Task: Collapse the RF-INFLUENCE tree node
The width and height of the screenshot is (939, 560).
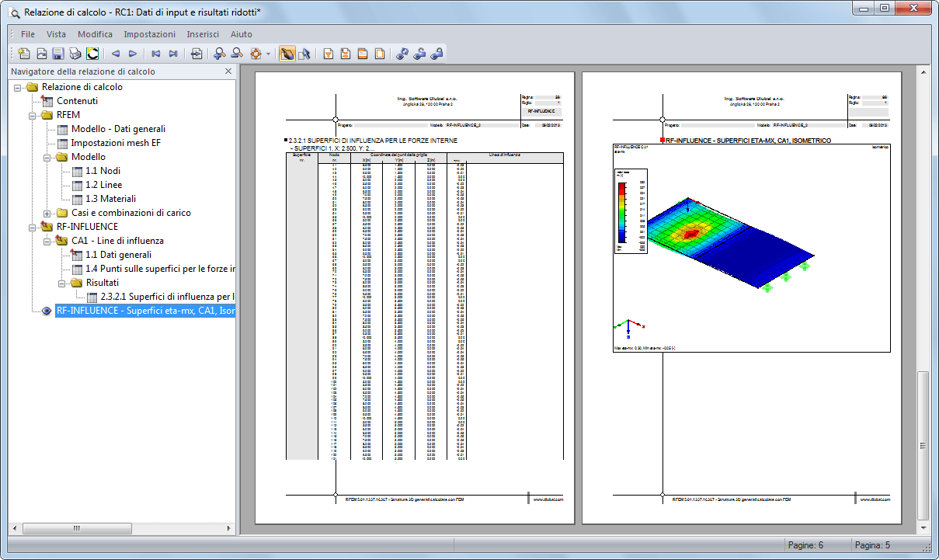Action: coord(33,227)
